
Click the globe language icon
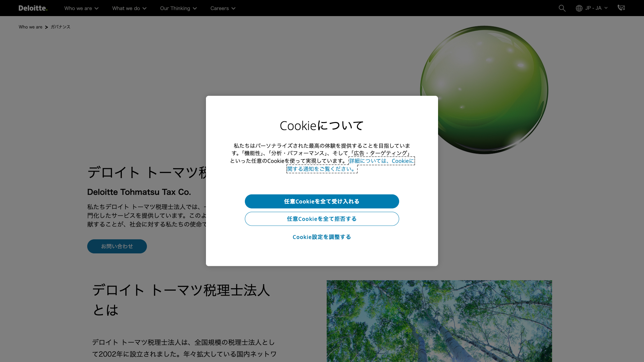pos(579,8)
